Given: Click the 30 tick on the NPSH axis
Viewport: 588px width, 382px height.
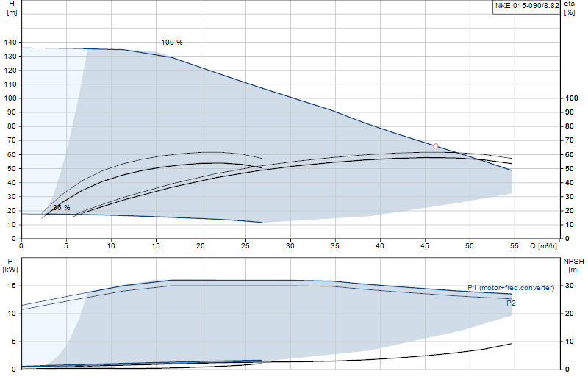Looking at the screenshot, I should (x=569, y=286).
